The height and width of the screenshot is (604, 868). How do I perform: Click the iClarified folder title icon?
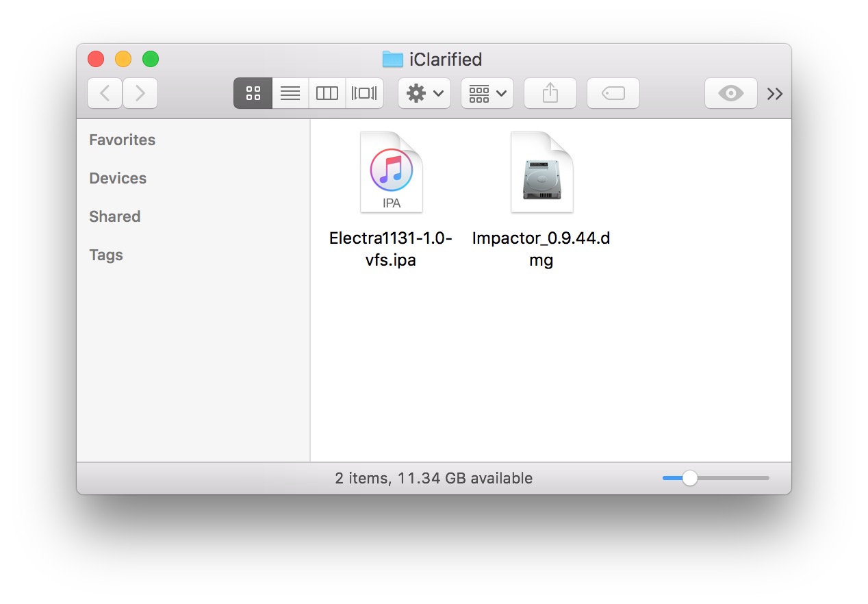392,60
